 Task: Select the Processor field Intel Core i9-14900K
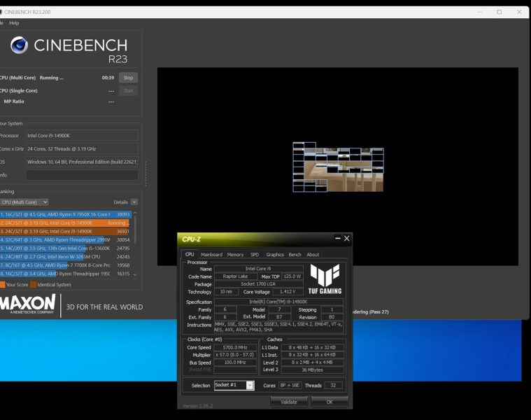82,136
